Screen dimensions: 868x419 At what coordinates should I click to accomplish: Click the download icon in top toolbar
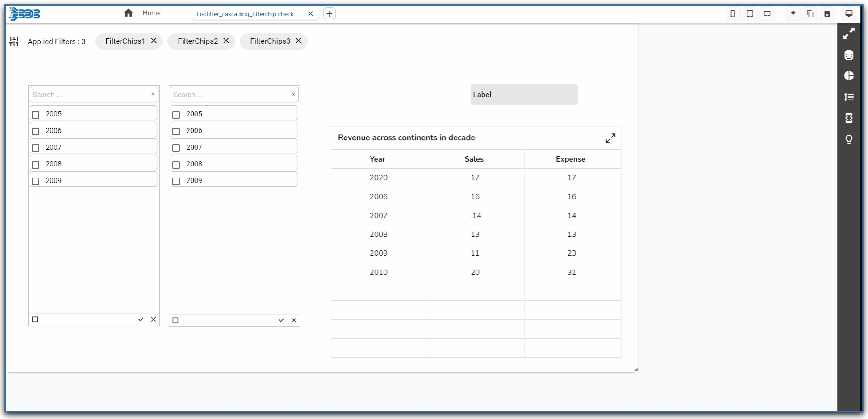pos(793,14)
